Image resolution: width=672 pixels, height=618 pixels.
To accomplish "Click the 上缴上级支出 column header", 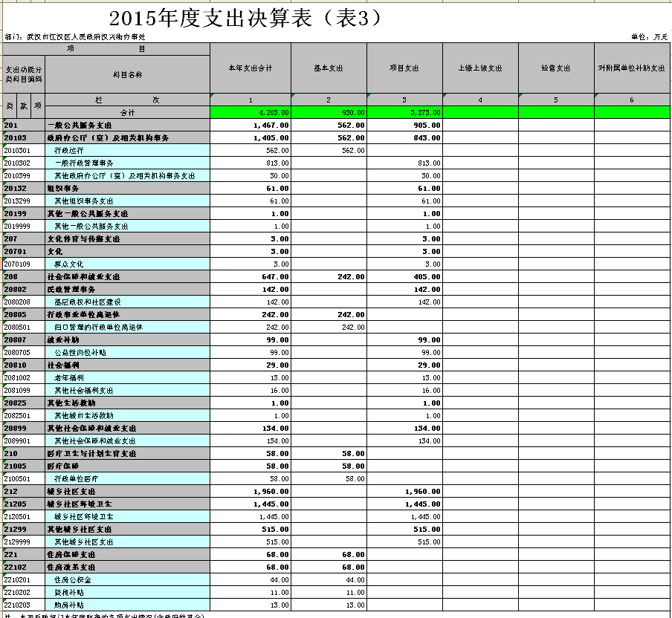I will pyautogui.click(x=480, y=68).
